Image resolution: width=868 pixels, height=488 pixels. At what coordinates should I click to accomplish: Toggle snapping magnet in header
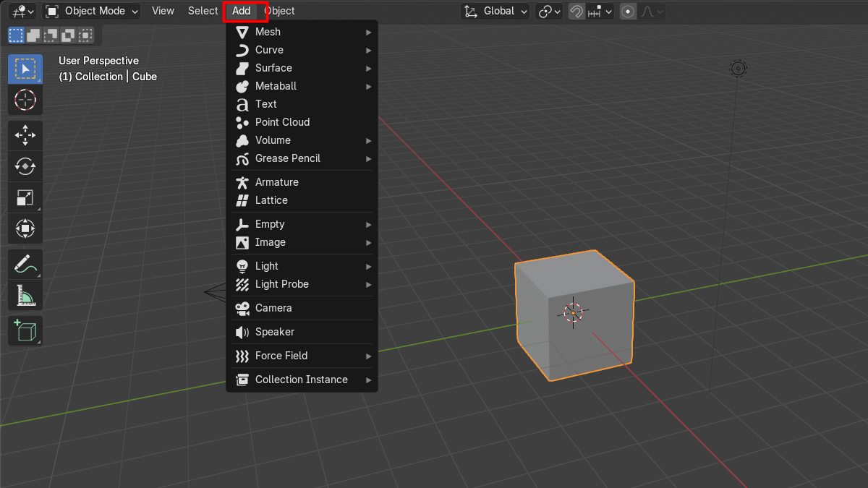pyautogui.click(x=576, y=11)
